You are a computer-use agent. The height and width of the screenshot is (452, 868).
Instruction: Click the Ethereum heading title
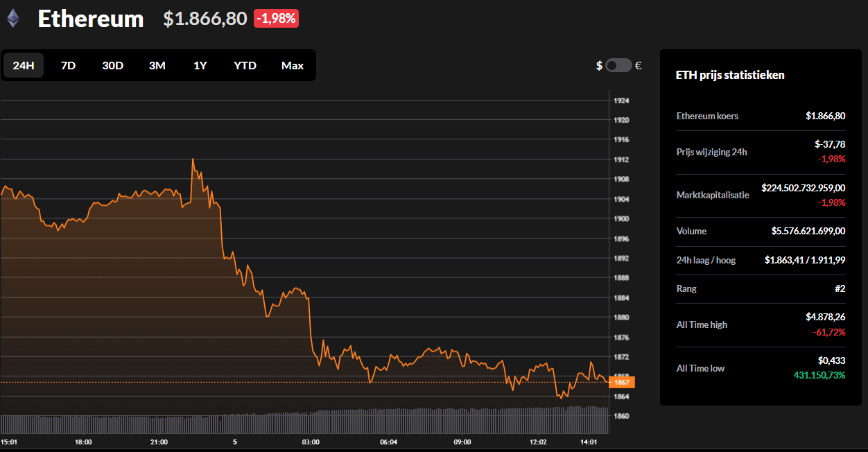[91, 19]
